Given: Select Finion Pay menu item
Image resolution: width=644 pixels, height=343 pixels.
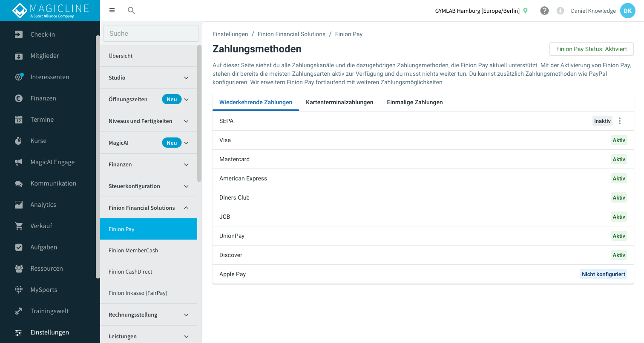Looking at the screenshot, I should tap(149, 229).
